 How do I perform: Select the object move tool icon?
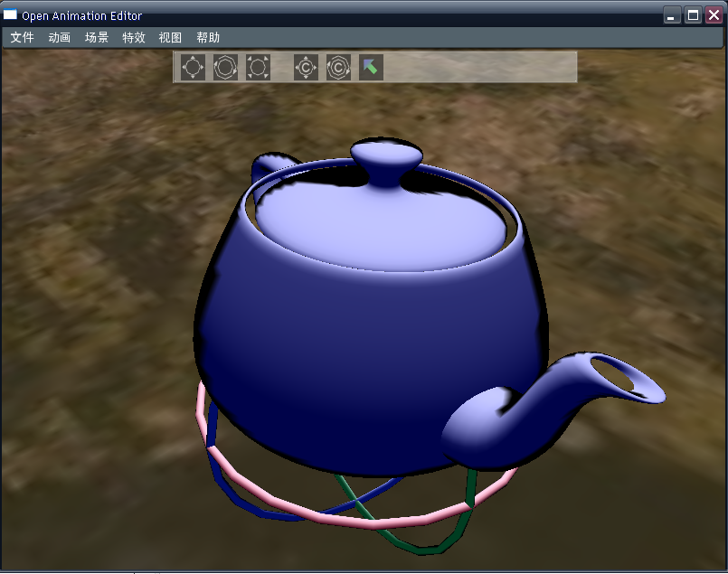click(x=193, y=67)
